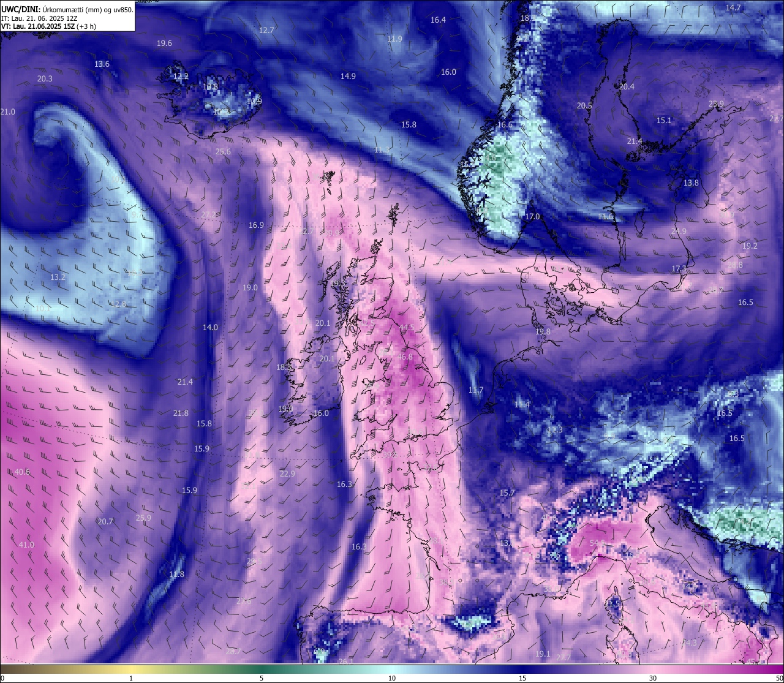Image resolution: width=784 pixels, height=683 pixels.
Task: Click the 25.9 value label
Action: tap(143, 518)
